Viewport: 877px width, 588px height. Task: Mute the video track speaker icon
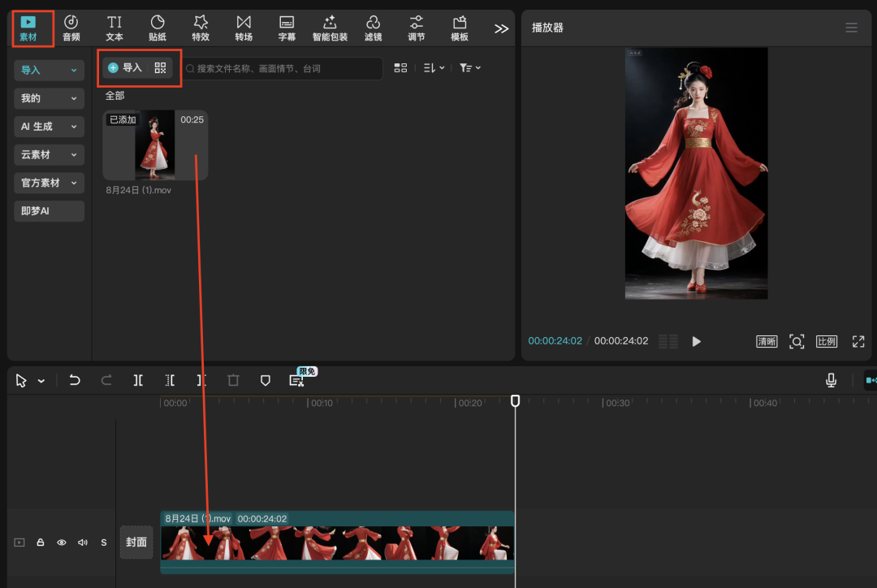(82, 543)
